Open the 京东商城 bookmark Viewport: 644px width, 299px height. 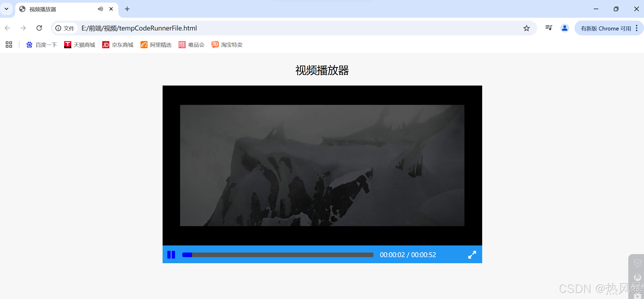click(118, 45)
